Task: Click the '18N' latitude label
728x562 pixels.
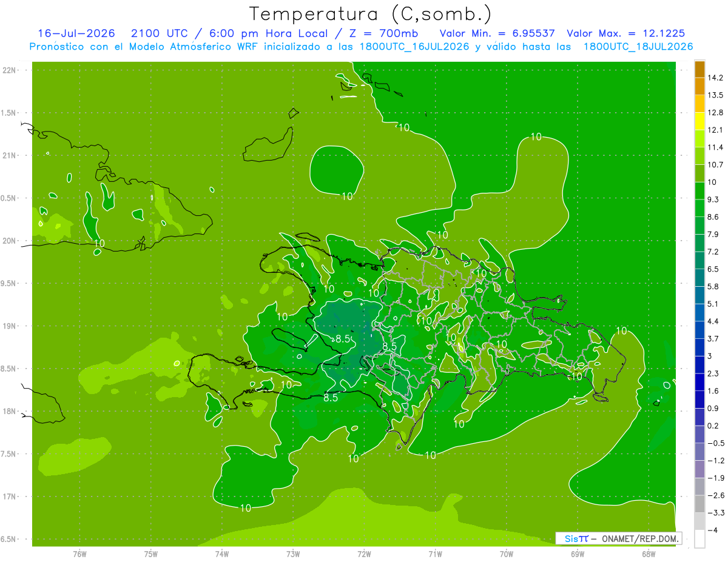Action: (x=10, y=412)
